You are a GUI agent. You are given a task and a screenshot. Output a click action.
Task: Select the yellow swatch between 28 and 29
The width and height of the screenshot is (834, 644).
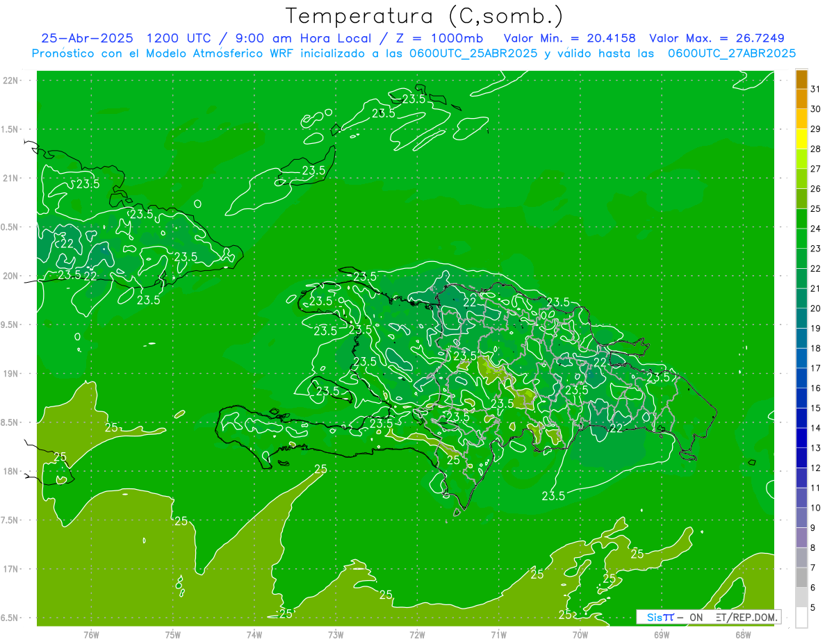click(x=801, y=139)
